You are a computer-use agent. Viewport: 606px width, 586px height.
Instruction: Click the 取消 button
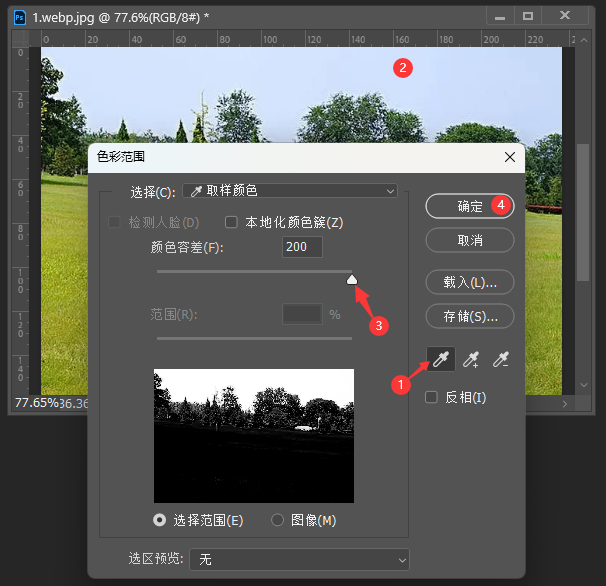pyautogui.click(x=470, y=240)
